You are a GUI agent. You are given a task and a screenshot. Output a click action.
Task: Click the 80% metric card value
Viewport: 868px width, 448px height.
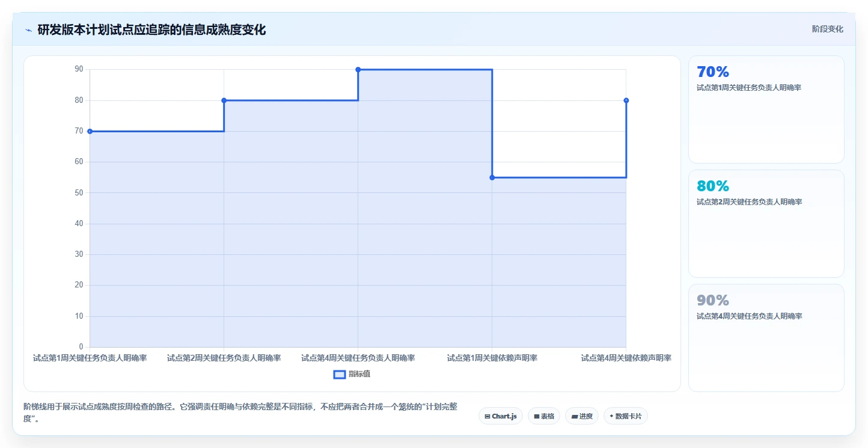pyautogui.click(x=712, y=186)
